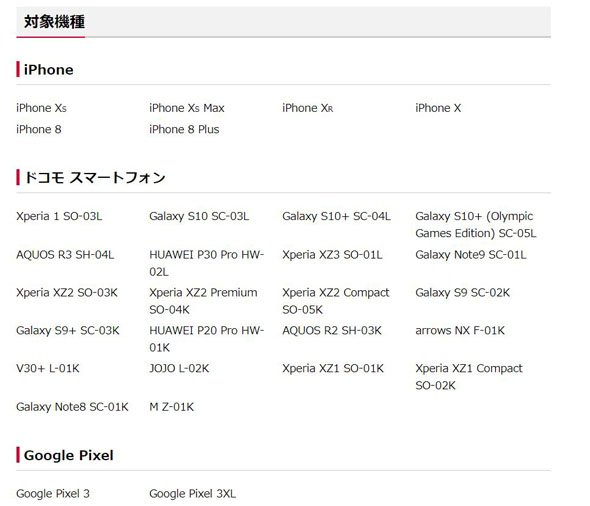
Task: Click the iPhone XR entry
Action: pos(307,108)
